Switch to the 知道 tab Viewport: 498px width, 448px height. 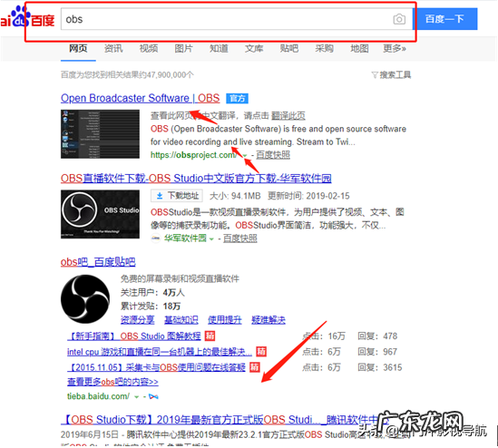(219, 48)
